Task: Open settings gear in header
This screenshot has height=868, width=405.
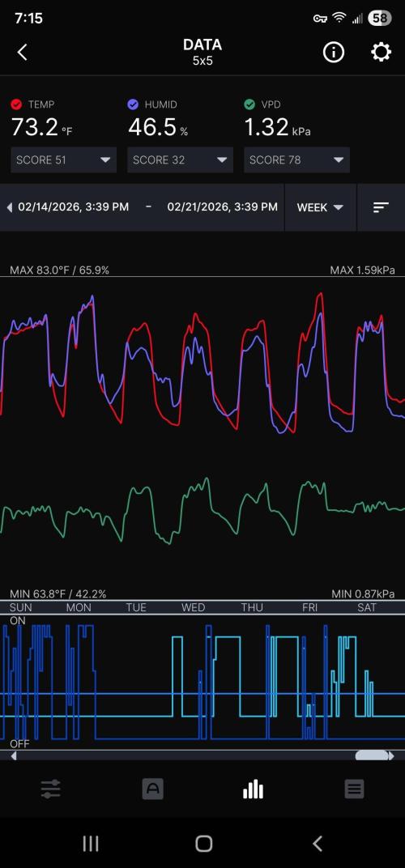Action: (x=381, y=53)
